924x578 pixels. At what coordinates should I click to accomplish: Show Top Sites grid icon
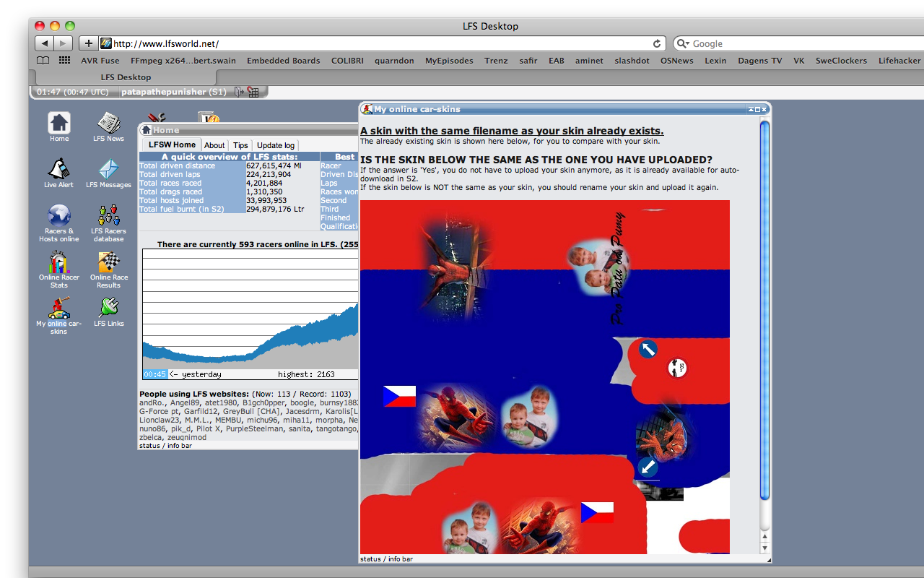click(65, 61)
